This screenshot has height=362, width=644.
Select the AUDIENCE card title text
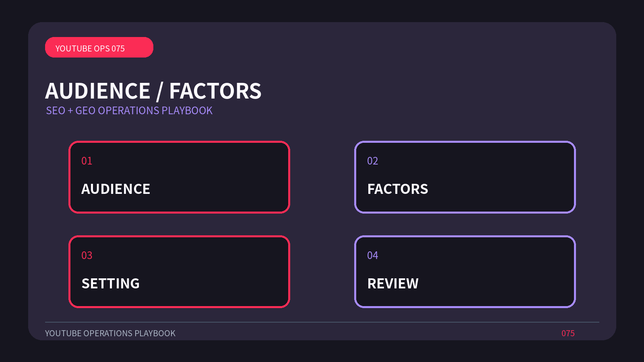pyautogui.click(x=116, y=189)
